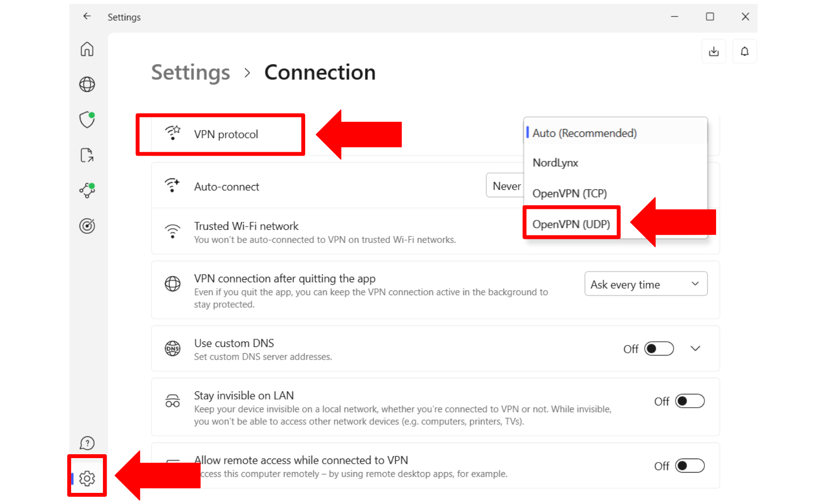Open the help question mark icon
This screenshot has width=820, height=504.
87,443
